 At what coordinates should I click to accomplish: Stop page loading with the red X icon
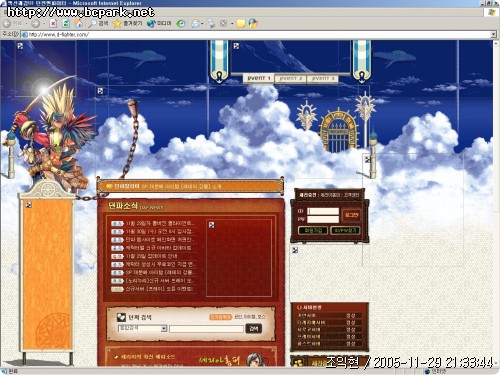point(53,23)
